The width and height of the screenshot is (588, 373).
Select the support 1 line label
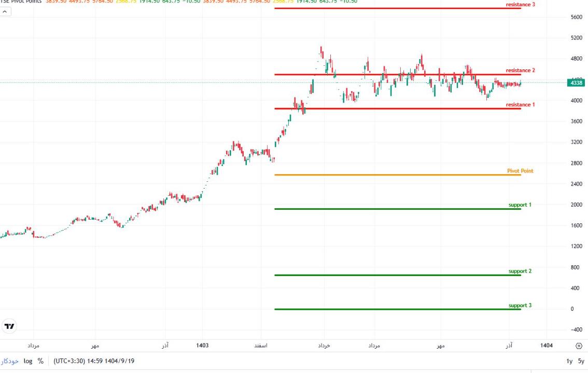[x=520, y=205]
